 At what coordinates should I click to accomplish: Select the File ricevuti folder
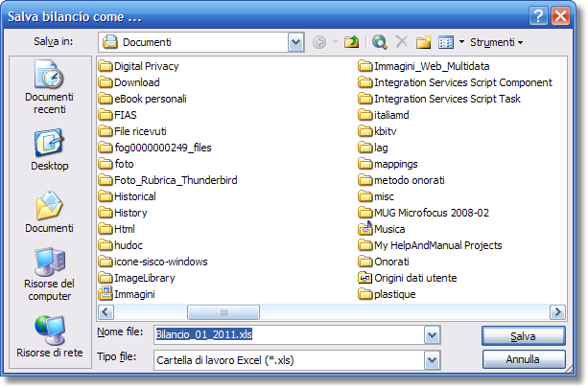132,131
